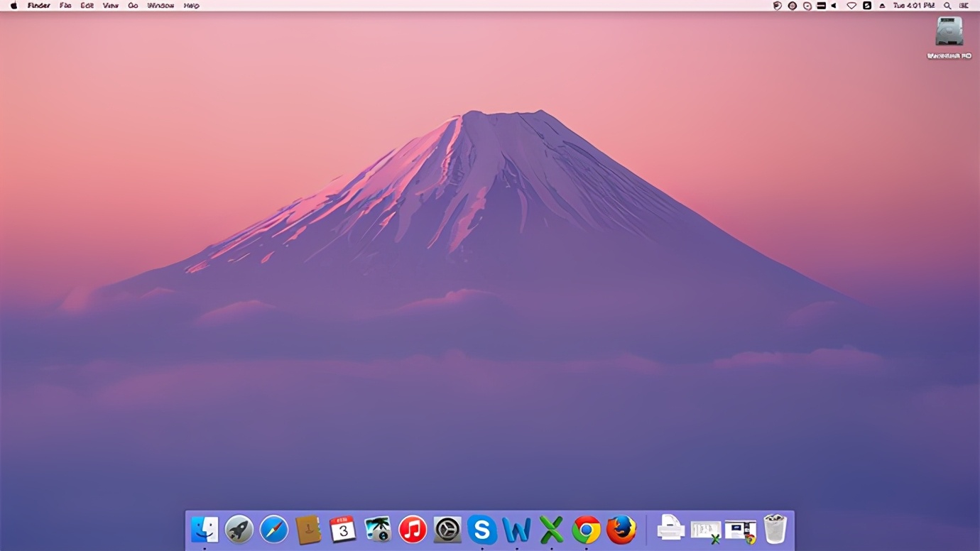Screen dimensions: 980x551
Task: Open the Trash in the Dock
Action: (x=775, y=530)
